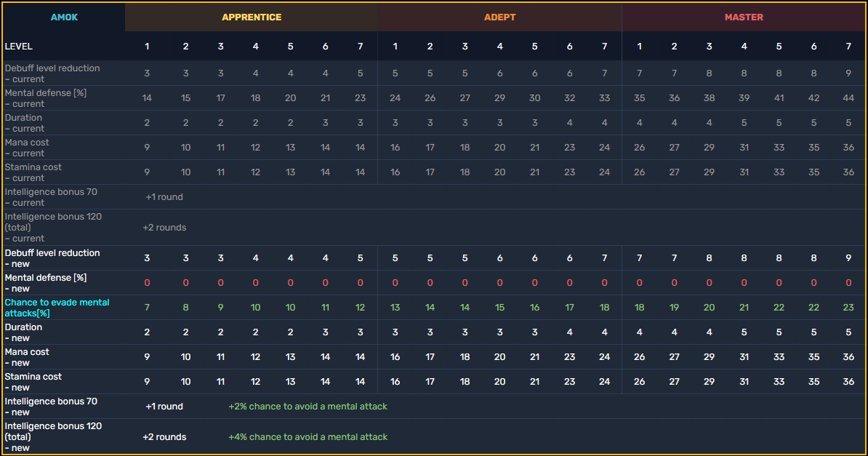The image size is (868, 456).
Task: Click new duration value 5 at Master 4
Action: pyautogui.click(x=744, y=332)
